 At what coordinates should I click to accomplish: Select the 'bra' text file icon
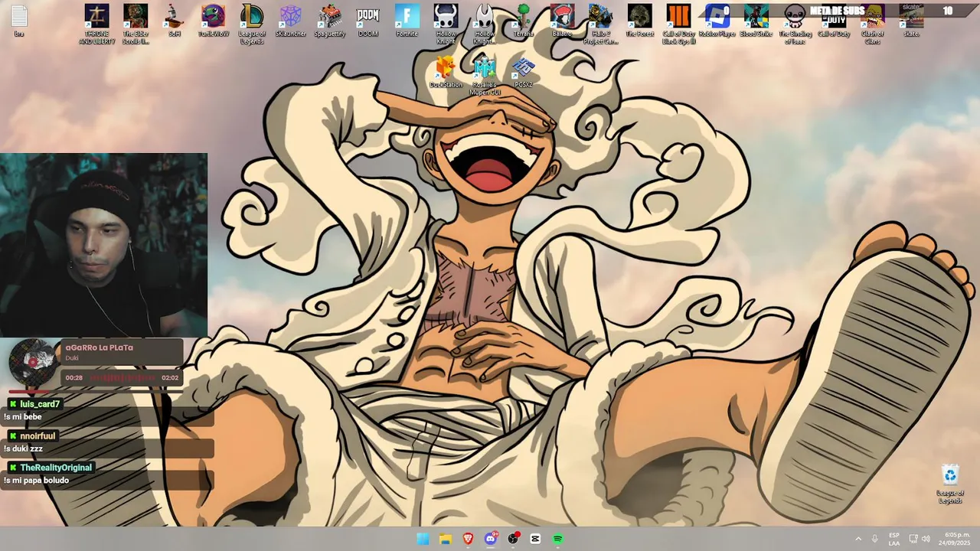coord(19,21)
